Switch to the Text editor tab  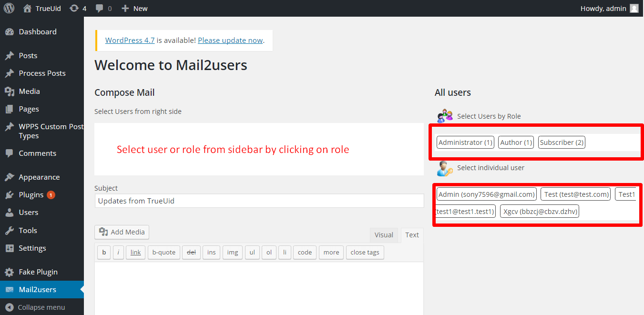pos(412,235)
